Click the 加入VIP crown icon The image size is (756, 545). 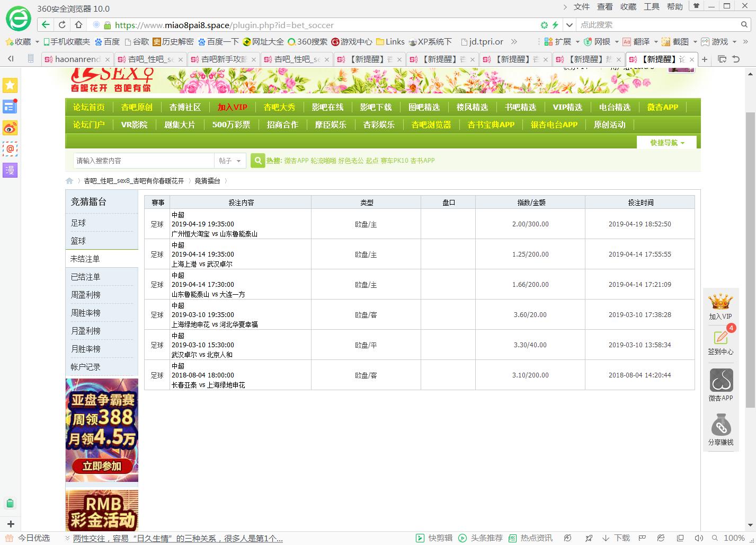[721, 306]
